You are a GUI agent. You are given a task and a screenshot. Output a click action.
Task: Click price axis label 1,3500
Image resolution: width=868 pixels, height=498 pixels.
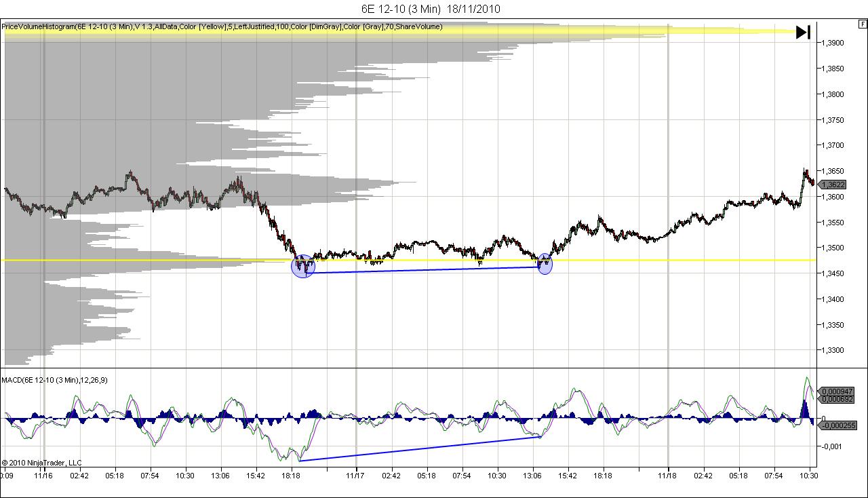833,248
